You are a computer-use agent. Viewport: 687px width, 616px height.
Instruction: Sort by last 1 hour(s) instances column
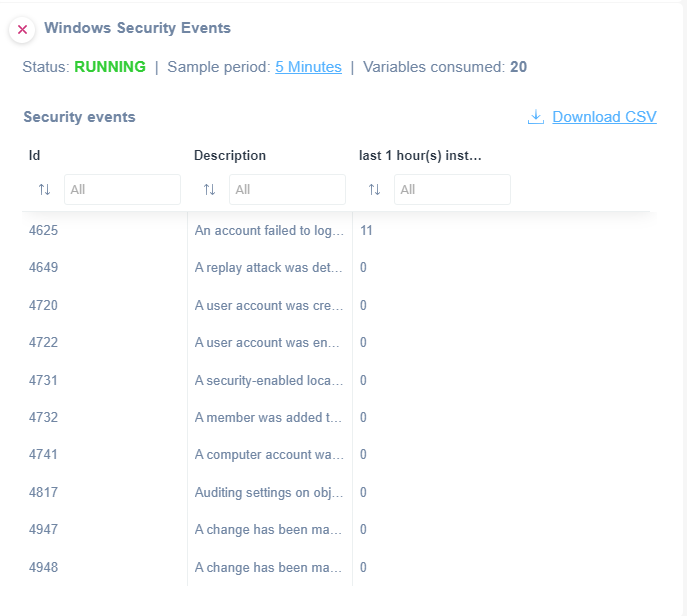[374, 189]
